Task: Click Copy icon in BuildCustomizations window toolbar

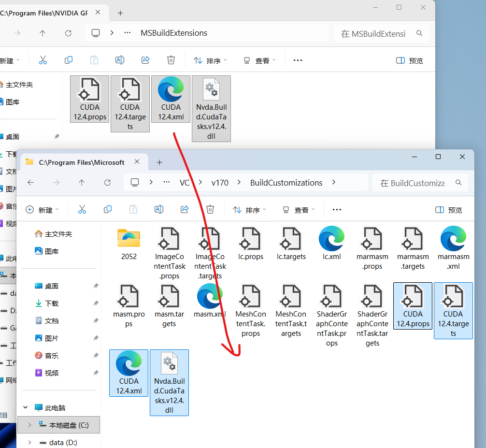Action: [x=108, y=210]
